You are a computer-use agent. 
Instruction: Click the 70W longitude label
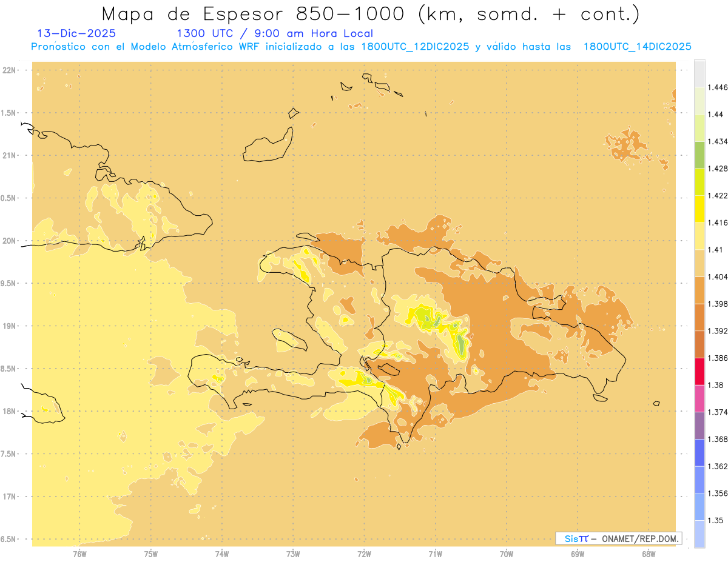pyautogui.click(x=507, y=554)
